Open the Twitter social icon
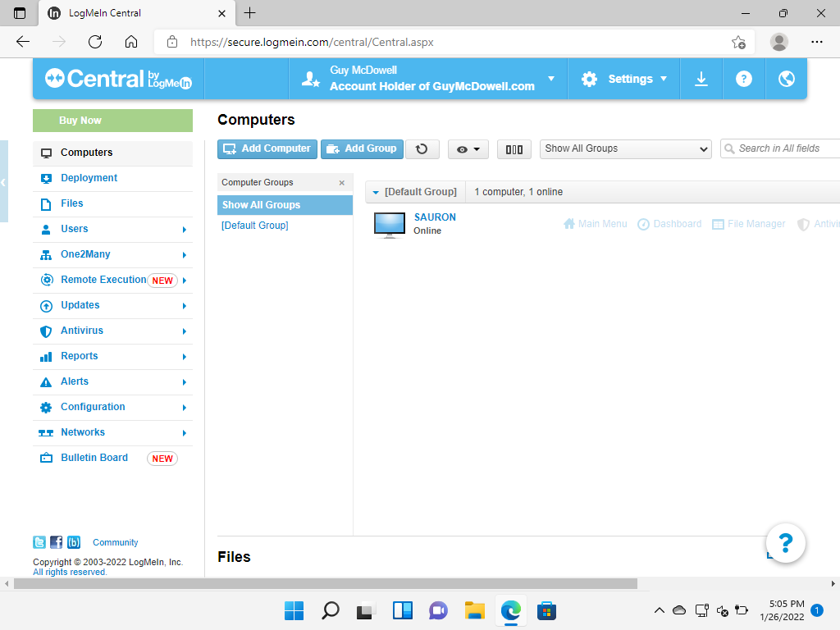The image size is (840, 630). point(39,542)
